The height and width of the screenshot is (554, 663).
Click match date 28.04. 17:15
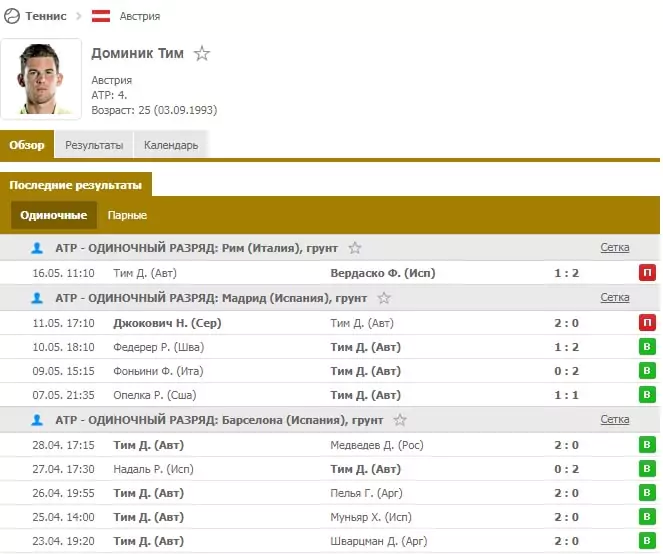click(63, 445)
